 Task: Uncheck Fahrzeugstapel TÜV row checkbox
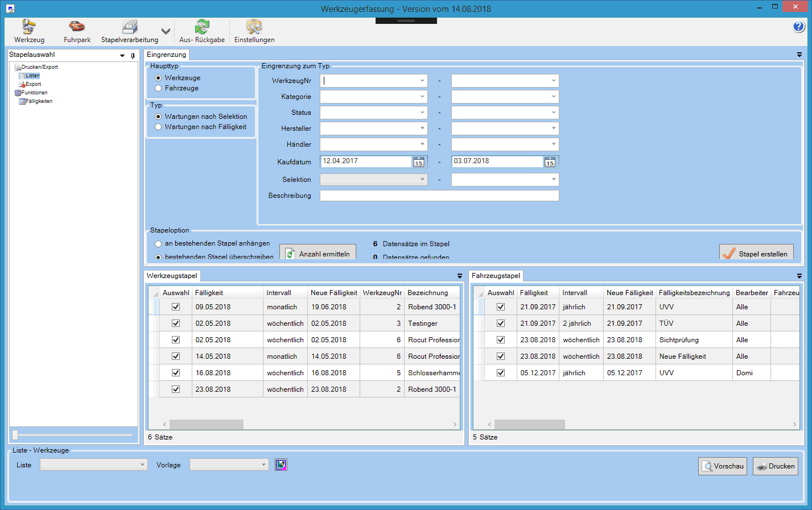coord(501,323)
